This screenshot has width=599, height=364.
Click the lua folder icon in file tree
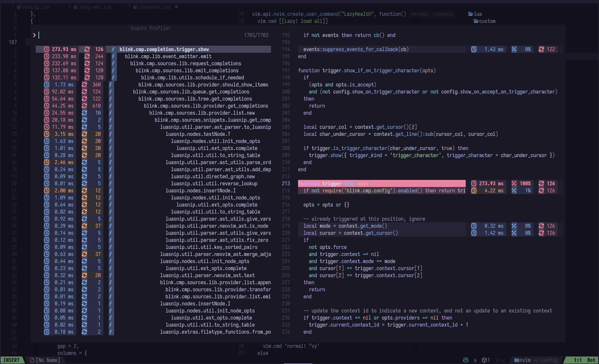pyautogui.click(x=471, y=14)
